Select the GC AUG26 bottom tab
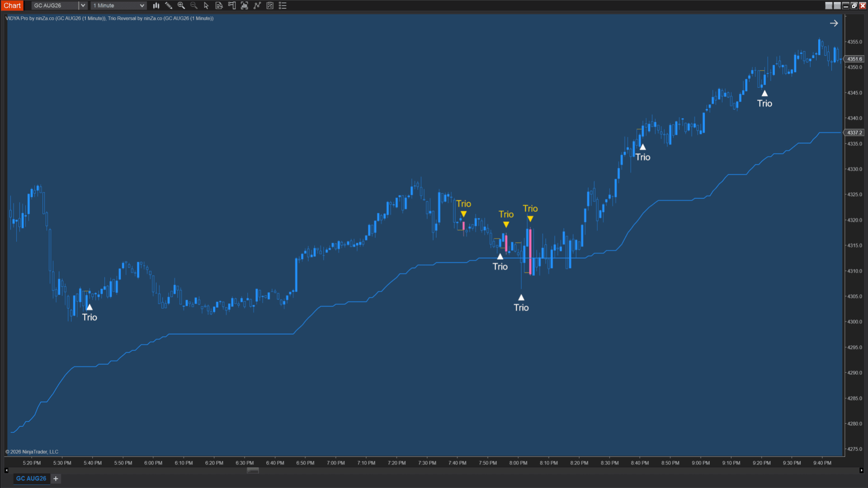Image resolution: width=868 pixels, height=488 pixels. [31, 479]
